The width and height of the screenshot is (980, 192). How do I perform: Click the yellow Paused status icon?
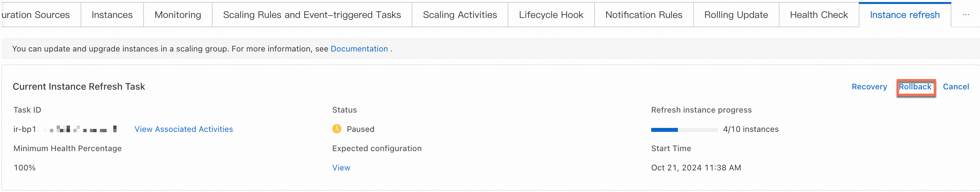pyautogui.click(x=337, y=129)
